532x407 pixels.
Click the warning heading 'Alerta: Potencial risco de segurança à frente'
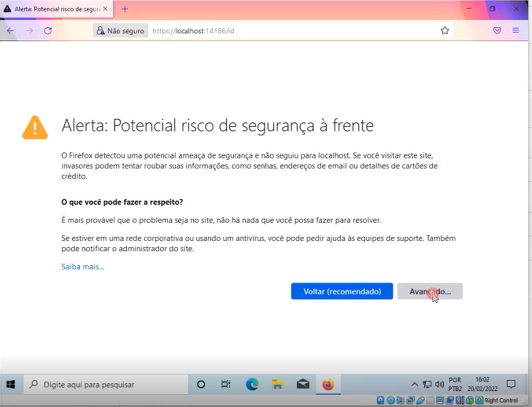tap(217, 126)
